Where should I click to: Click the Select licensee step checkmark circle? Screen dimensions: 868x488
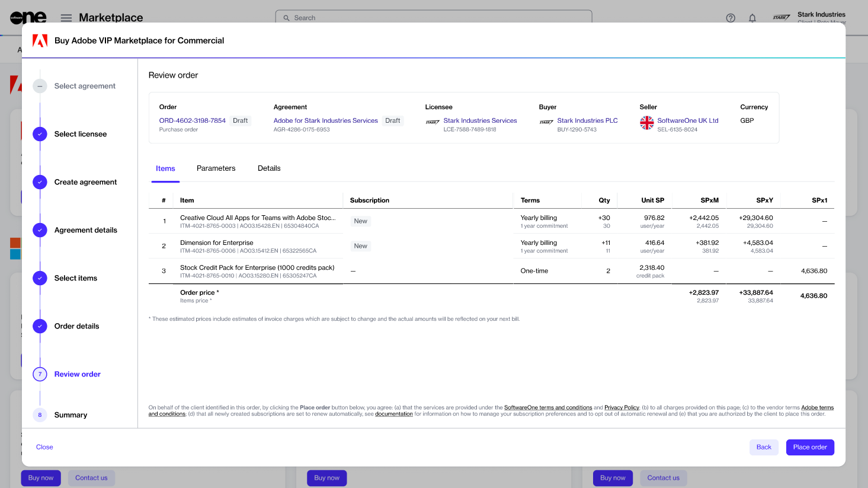click(x=40, y=134)
